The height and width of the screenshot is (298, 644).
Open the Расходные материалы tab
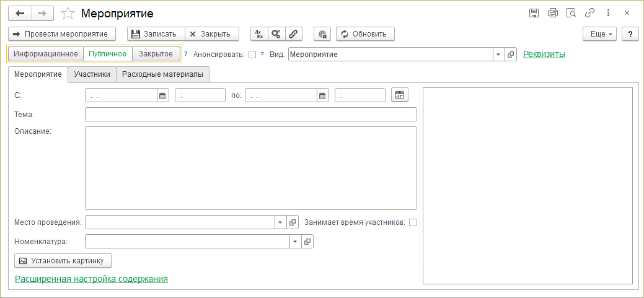[162, 74]
